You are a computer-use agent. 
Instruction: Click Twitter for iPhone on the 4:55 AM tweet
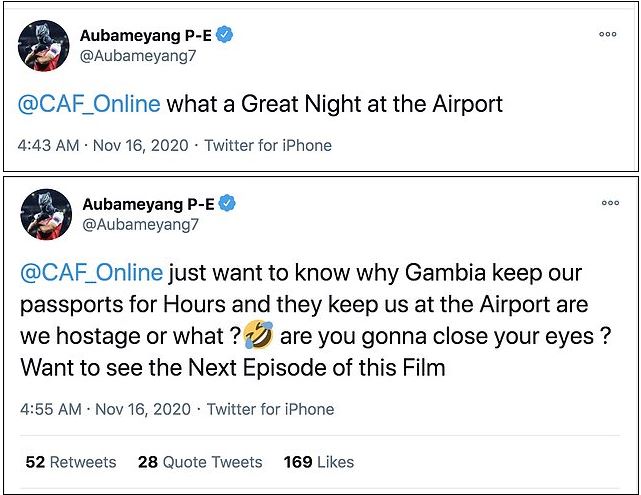click(x=270, y=409)
